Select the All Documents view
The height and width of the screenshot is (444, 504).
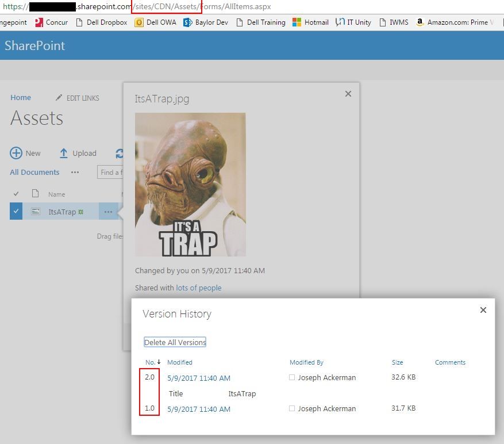[34, 172]
